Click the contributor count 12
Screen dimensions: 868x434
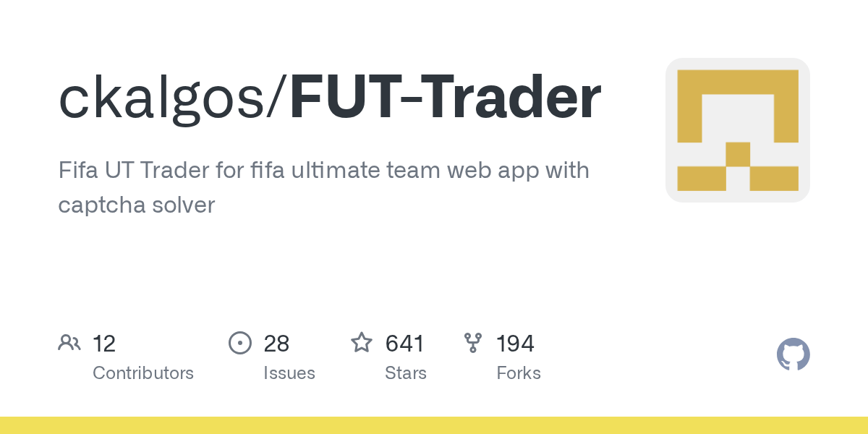(104, 344)
